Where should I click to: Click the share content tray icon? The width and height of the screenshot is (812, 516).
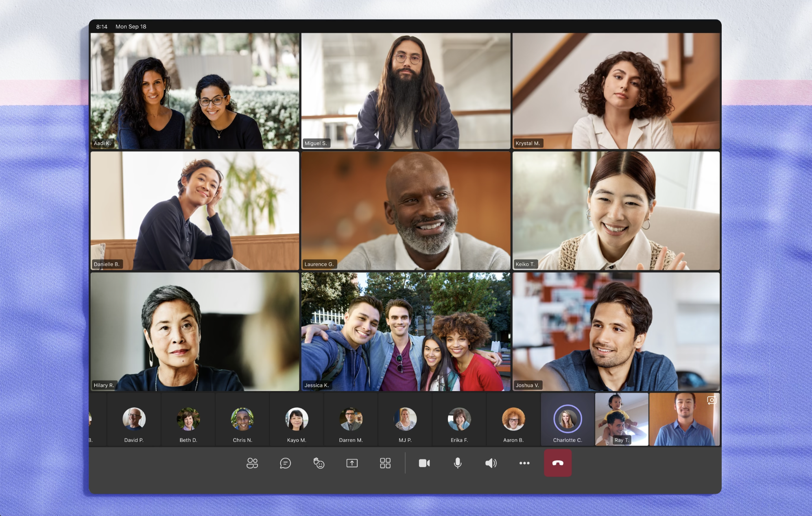pyautogui.click(x=352, y=463)
